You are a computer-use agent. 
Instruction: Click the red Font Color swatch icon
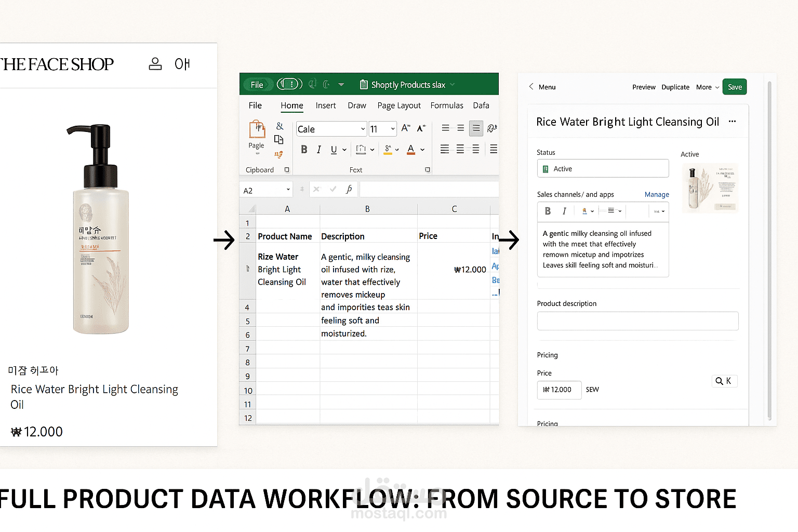pyautogui.click(x=411, y=150)
